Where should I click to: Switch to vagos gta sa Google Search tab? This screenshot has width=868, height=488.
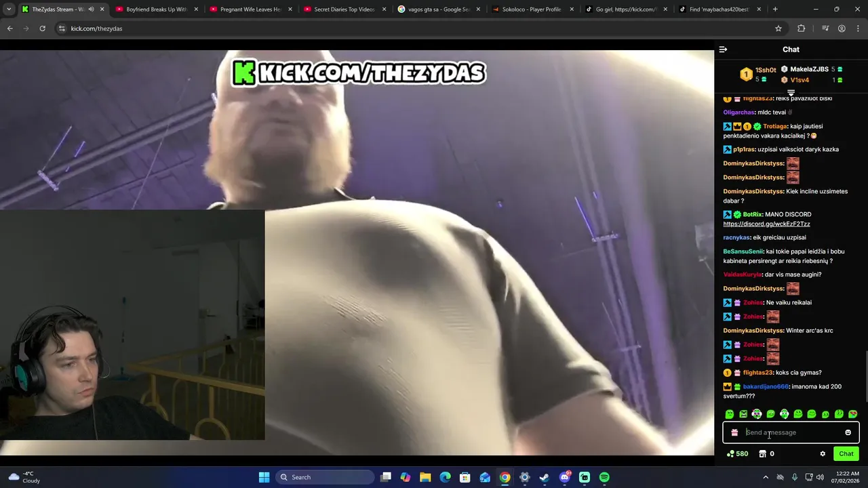[x=437, y=9]
